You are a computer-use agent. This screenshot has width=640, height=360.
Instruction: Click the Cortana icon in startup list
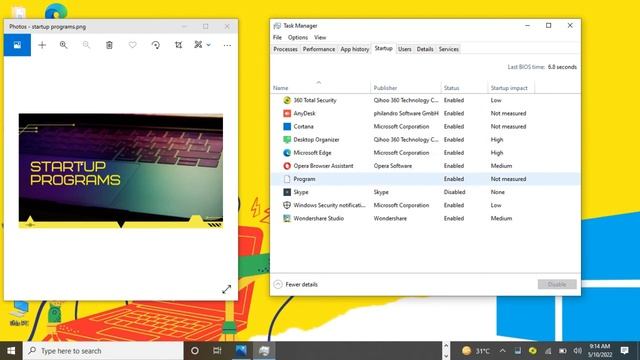(x=287, y=127)
